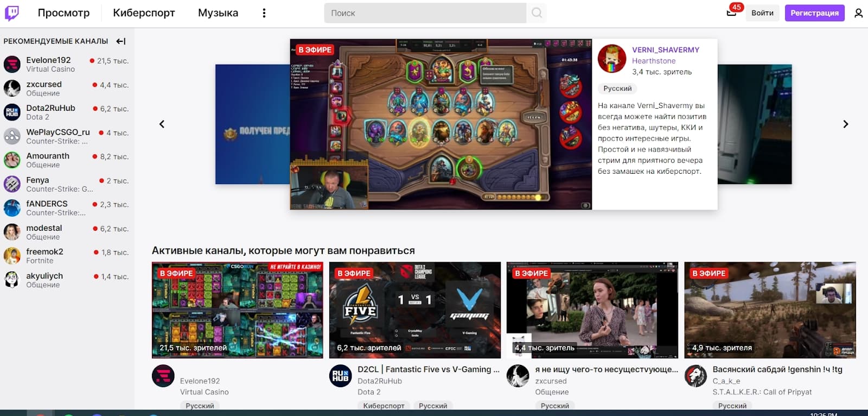The height and width of the screenshot is (416, 868).
Task: Open zxcursed stream thumbnail
Action: pyautogui.click(x=592, y=310)
